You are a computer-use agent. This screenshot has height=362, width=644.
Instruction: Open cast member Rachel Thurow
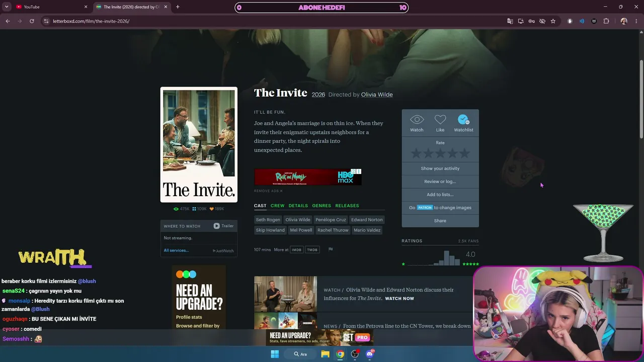coord(333,230)
